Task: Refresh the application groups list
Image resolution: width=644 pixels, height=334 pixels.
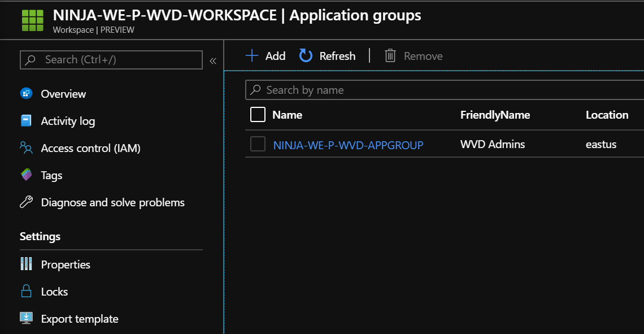Action: click(x=328, y=55)
